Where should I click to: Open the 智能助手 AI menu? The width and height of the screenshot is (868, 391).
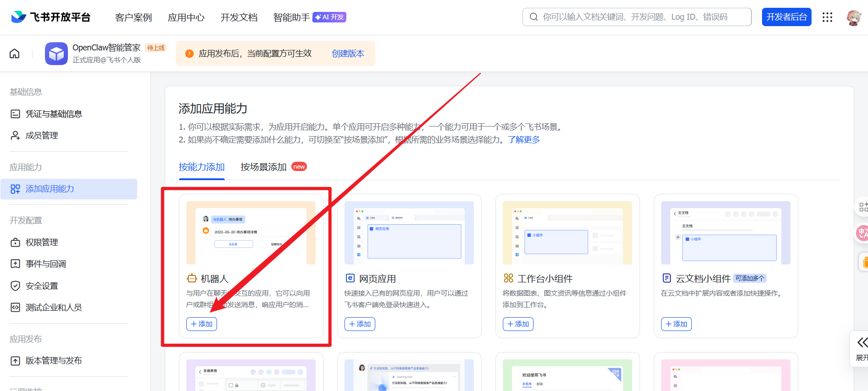tap(310, 17)
